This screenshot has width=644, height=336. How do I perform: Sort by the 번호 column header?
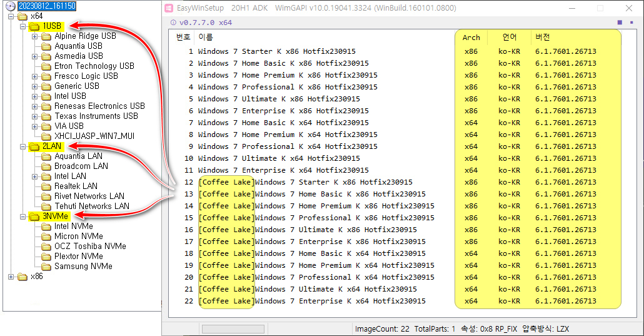tap(183, 38)
